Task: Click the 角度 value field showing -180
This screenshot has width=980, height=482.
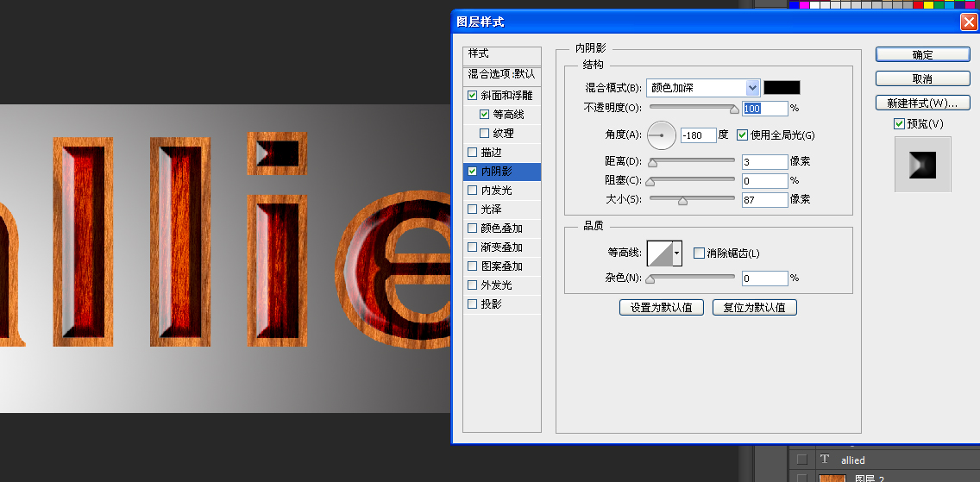Action: 698,135
